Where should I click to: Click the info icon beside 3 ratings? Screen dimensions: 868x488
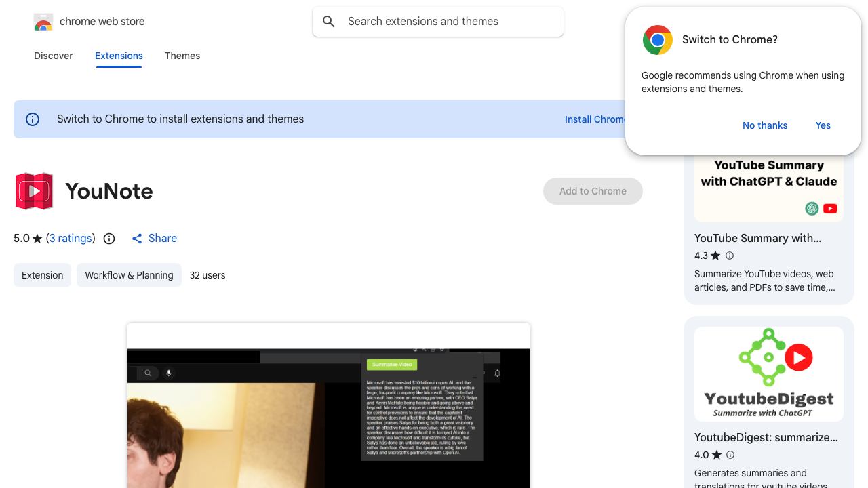pos(109,239)
